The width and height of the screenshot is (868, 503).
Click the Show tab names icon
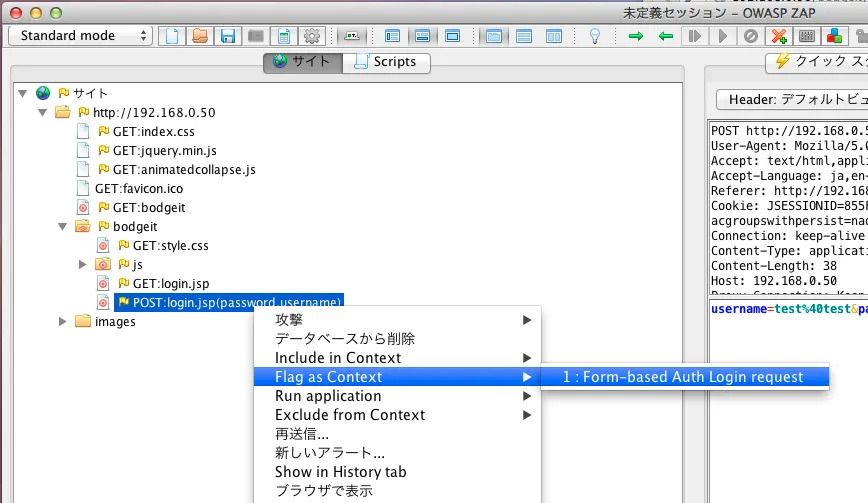pos(352,36)
